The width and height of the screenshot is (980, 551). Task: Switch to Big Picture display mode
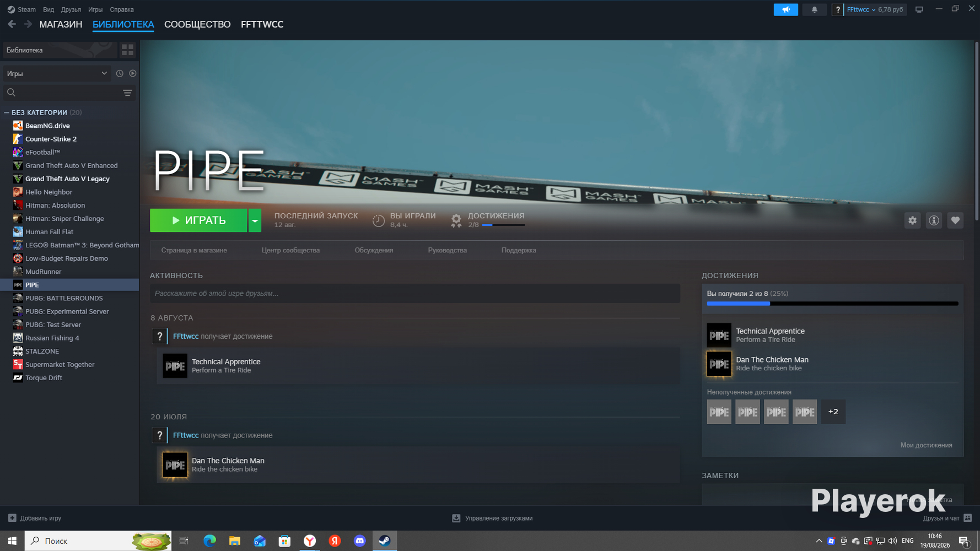coord(919,9)
